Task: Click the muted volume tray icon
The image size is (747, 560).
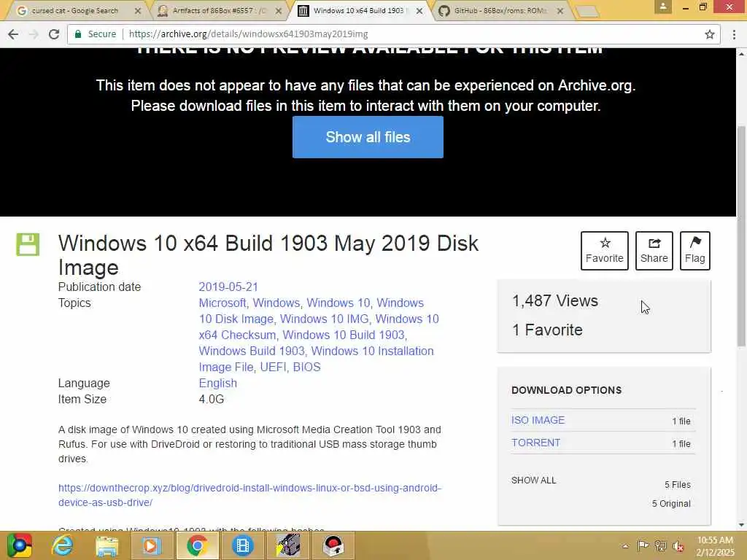Action: click(678, 546)
